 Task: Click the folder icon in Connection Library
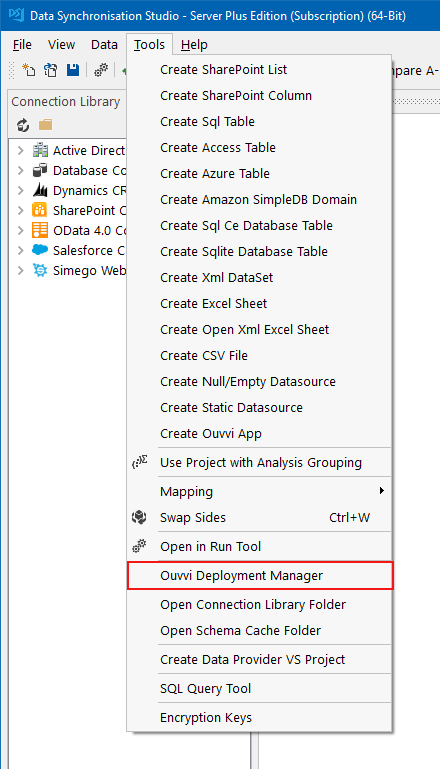point(46,125)
